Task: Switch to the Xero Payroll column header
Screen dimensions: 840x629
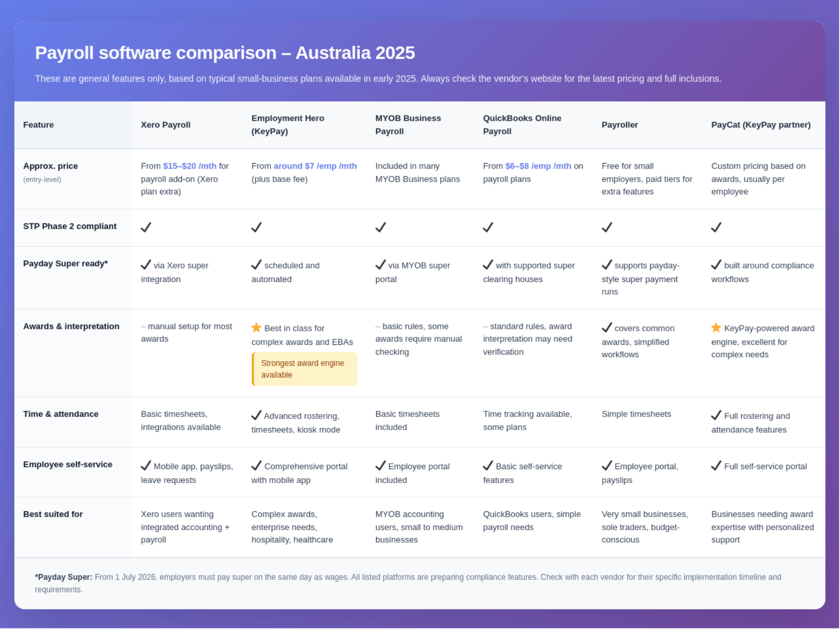Action: point(165,124)
